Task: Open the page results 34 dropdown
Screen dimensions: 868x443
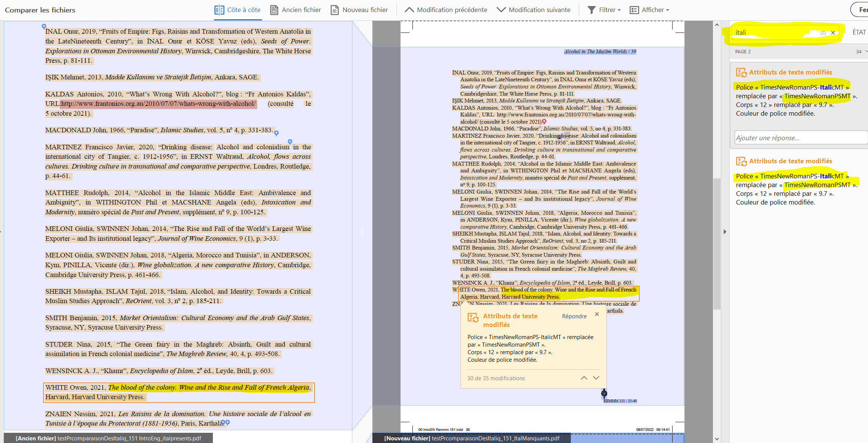Action: click(x=861, y=51)
